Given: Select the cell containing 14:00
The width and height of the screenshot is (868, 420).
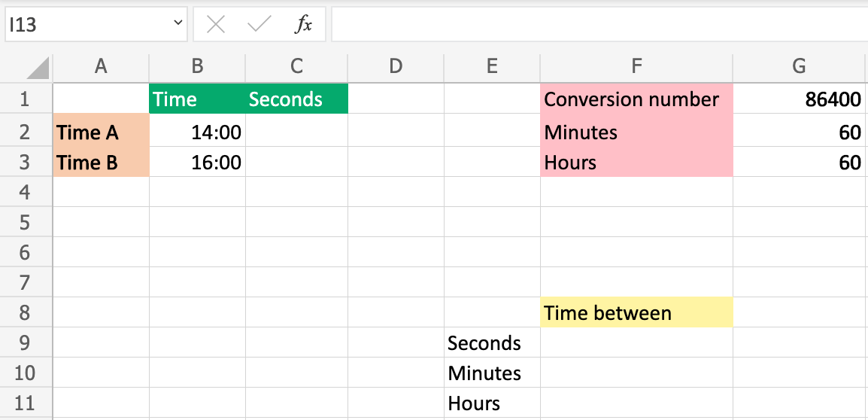Looking at the screenshot, I should click(197, 132).
